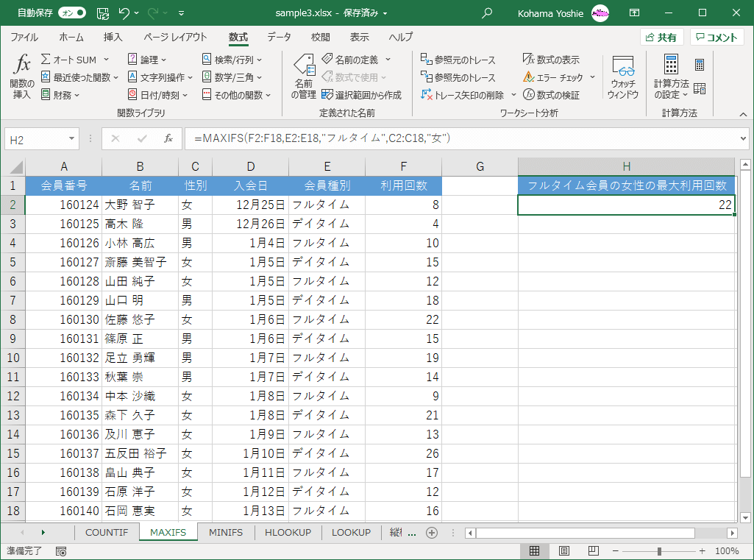Click the Calculate Sheet icon
Viewport: 754px width, 560px height.
700,88
